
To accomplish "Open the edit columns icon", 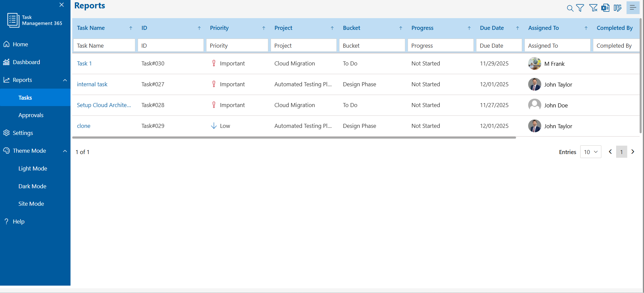I will [617, 8].
